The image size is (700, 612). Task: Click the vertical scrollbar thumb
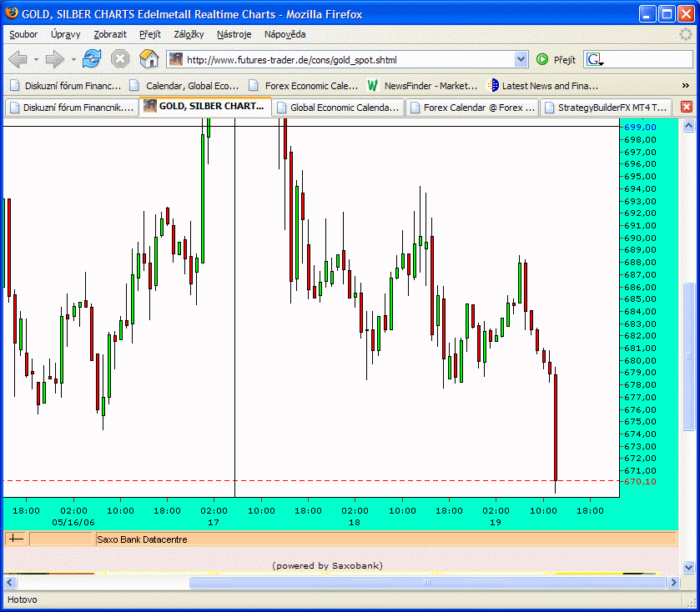(x=688, y=356)
